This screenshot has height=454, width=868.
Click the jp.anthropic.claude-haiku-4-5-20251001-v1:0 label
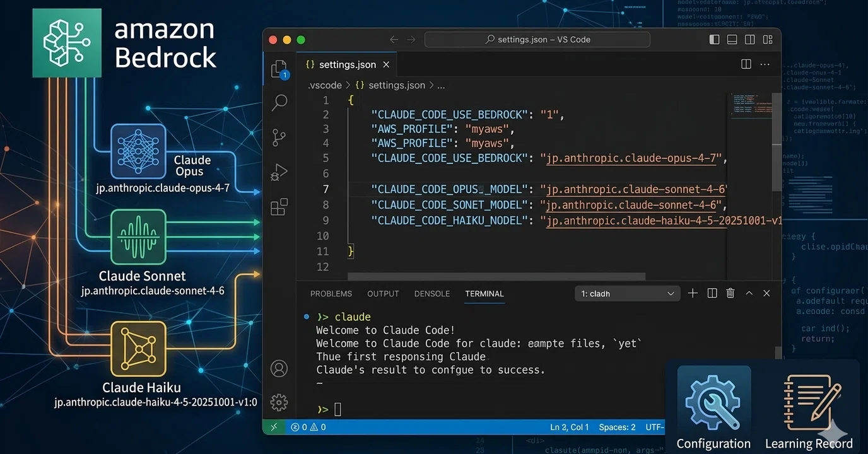click(156, 402)
